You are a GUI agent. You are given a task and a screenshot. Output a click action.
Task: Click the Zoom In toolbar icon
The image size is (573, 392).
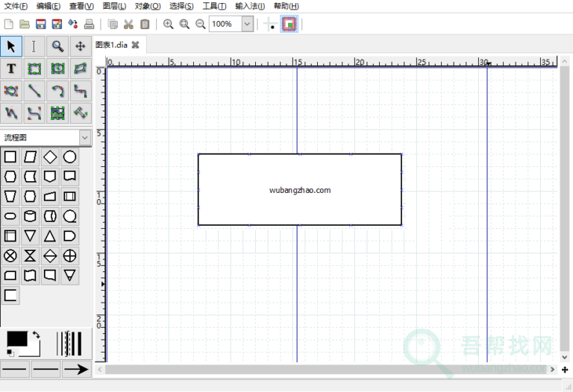pos(169,24)
